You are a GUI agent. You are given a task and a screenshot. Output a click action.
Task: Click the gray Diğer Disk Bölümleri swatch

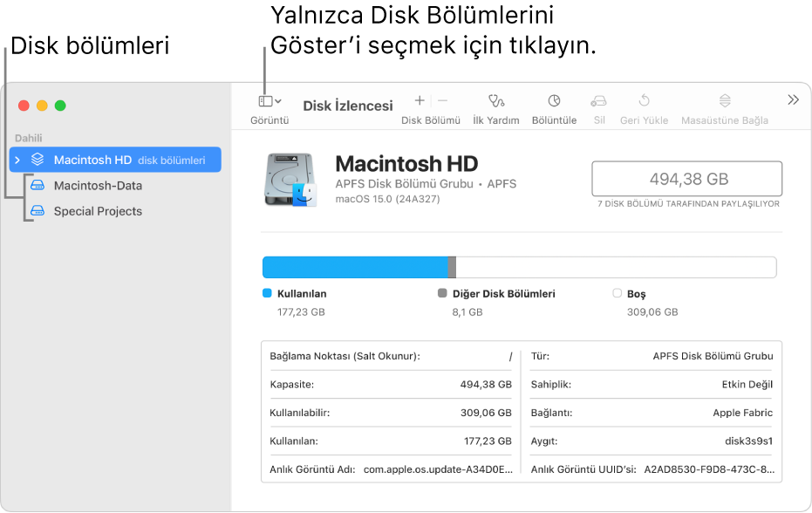pos(442,293)
